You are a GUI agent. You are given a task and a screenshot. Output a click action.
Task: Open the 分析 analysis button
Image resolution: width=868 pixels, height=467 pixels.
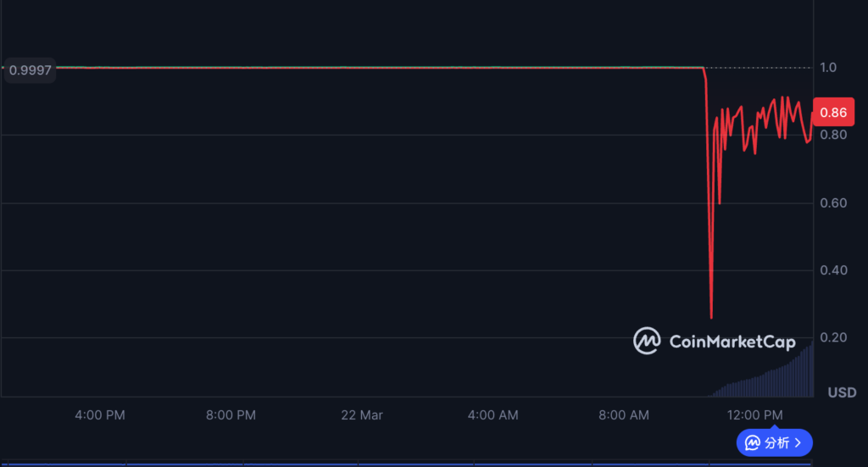point(774,442)
